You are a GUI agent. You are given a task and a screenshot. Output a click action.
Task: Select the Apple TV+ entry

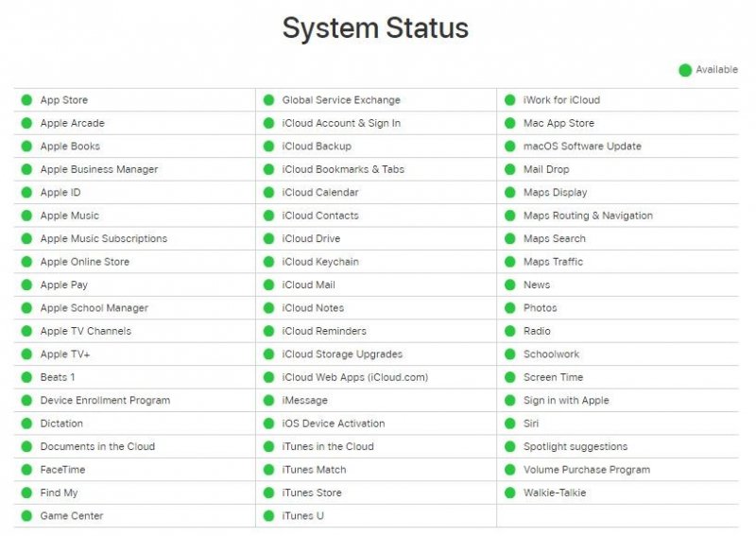65,354
